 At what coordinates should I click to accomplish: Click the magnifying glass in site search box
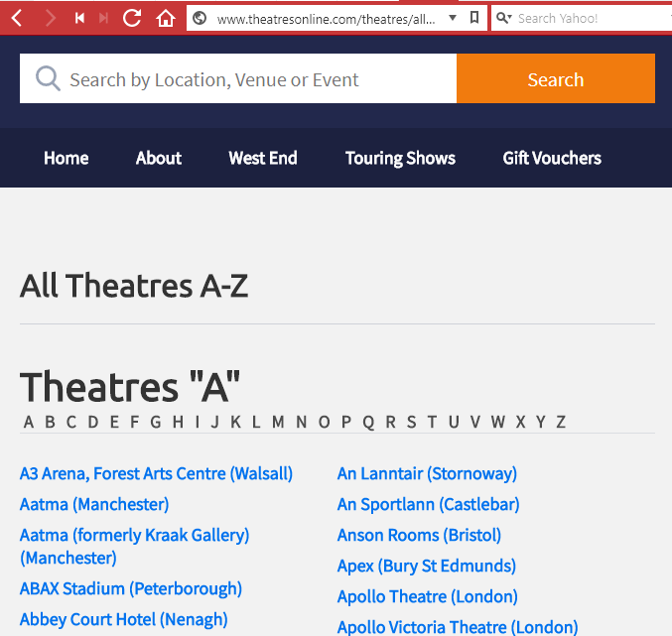click(x=48, y=78)
